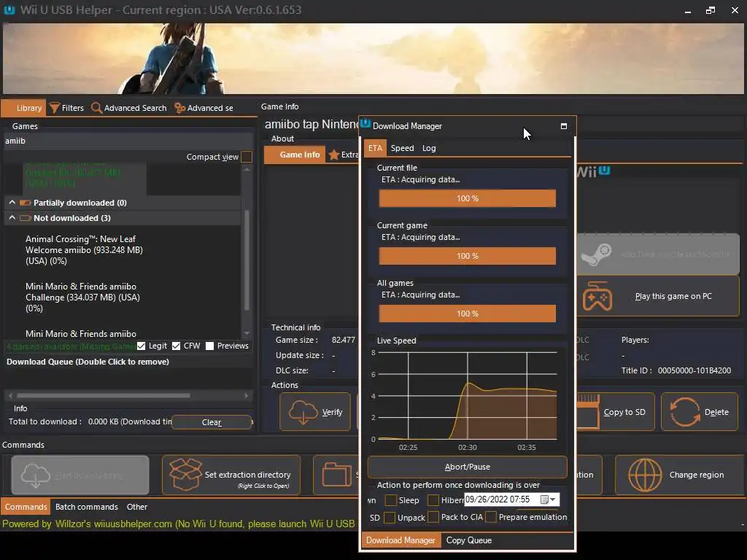Click the extraction directory box icon

tap(185, 474)
